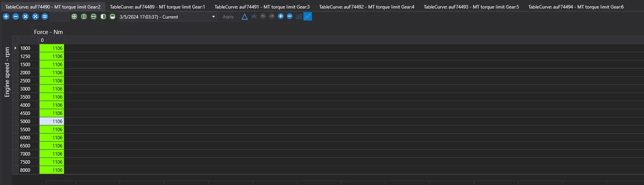Click the second blue plus icon after redo

(x=281, y=16)
